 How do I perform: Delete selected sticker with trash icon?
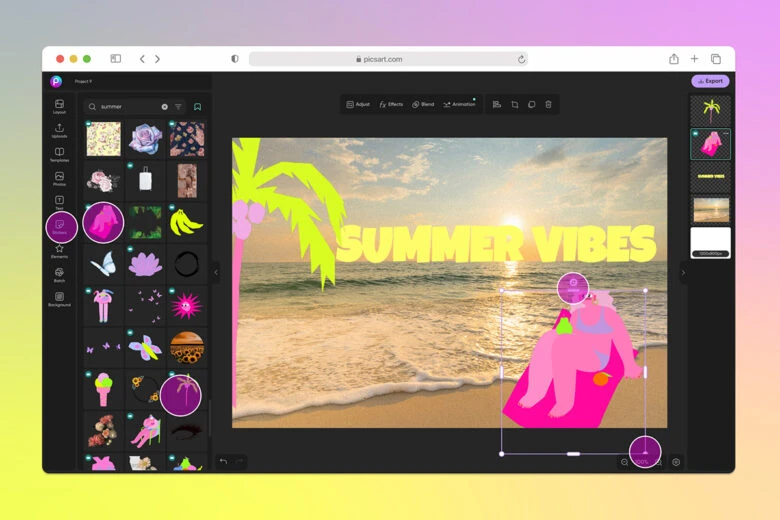(x=548, y=104)
